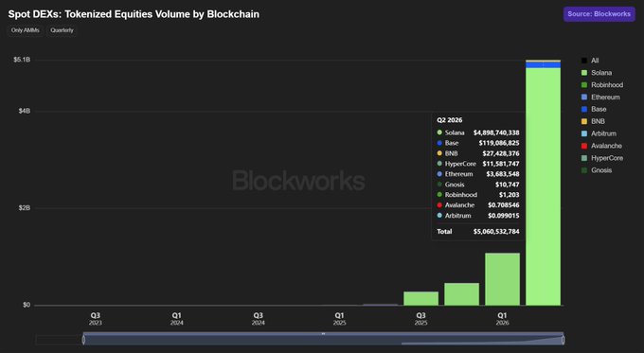This screenshot has width=644, height=353.
Task: Click the Q3 2023 axis label
Action: [96, 319]
